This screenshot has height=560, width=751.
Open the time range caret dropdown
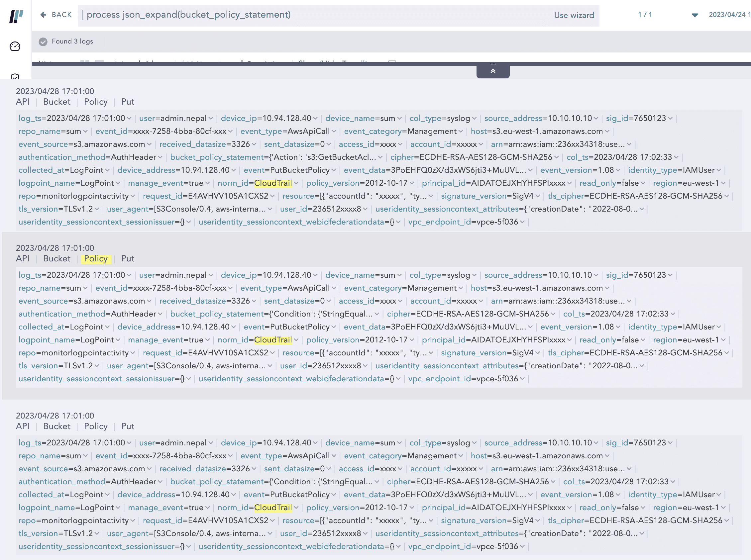pyautogui.click(x=695, y=15)
